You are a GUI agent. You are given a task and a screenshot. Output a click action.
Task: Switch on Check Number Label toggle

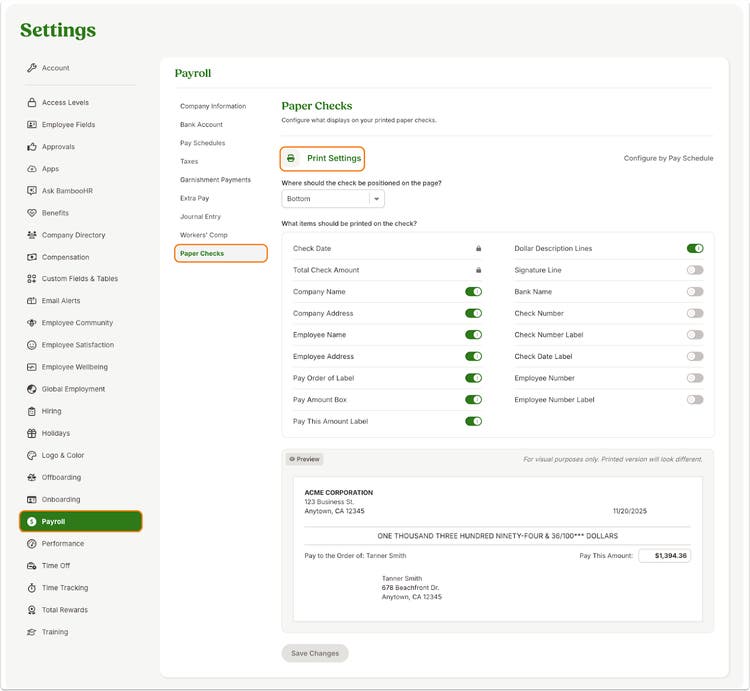tap(695, 335)
